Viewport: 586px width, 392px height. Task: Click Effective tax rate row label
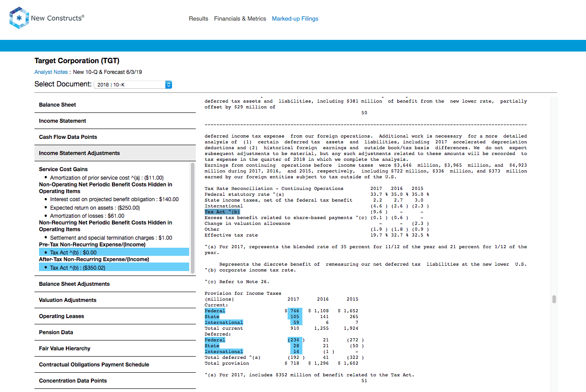click(x=231, y=235)
